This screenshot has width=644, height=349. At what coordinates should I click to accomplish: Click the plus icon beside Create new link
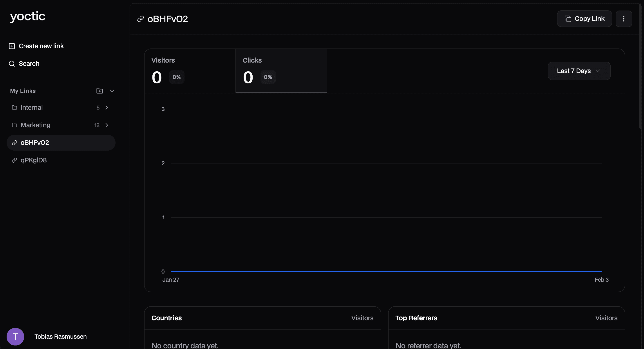[12, 46]
